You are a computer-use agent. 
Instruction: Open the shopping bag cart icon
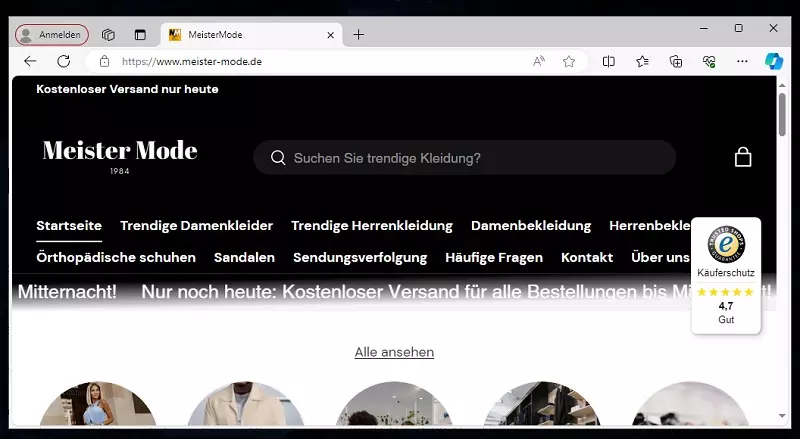coord(743,157)
